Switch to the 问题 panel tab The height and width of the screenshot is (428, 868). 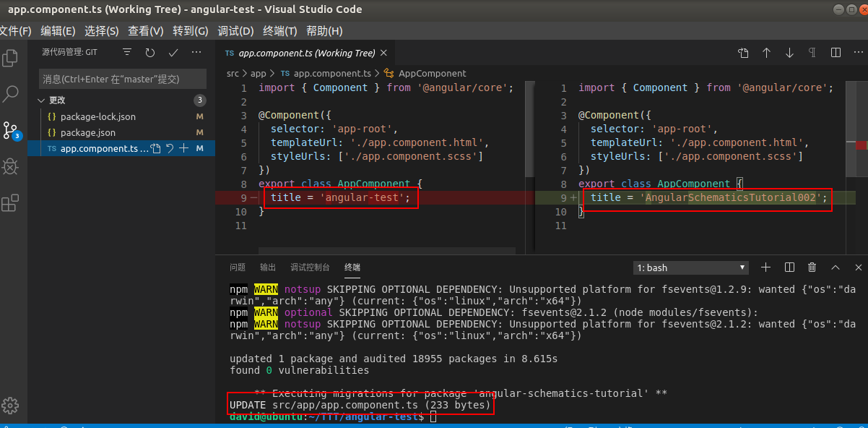[238, 267]
